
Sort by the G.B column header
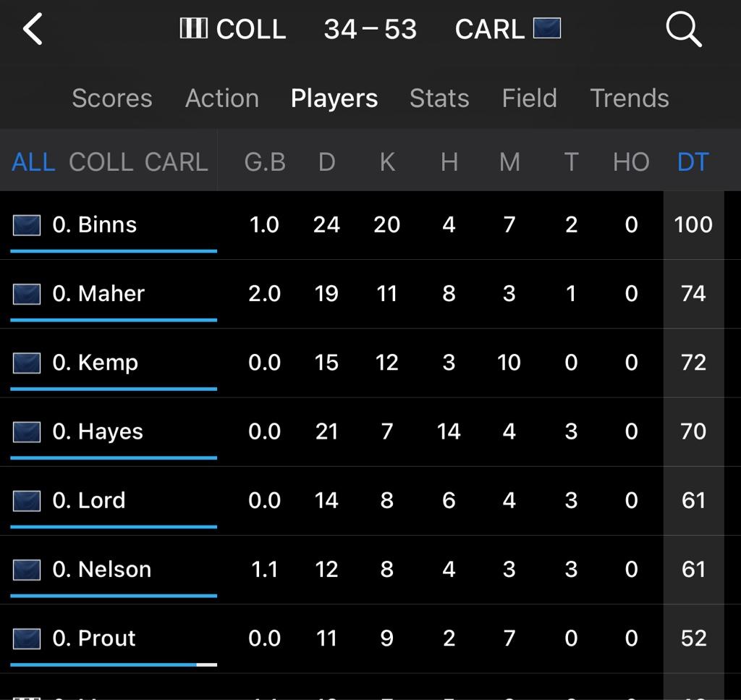coord(265,162)
